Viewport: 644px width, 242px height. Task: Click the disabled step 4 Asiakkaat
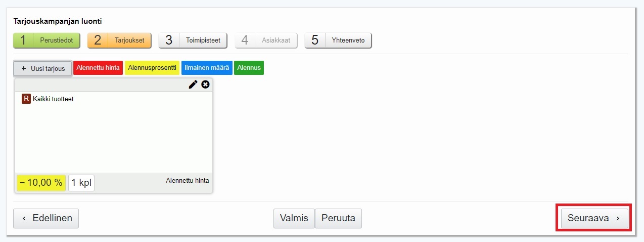(x=266, y=41)
